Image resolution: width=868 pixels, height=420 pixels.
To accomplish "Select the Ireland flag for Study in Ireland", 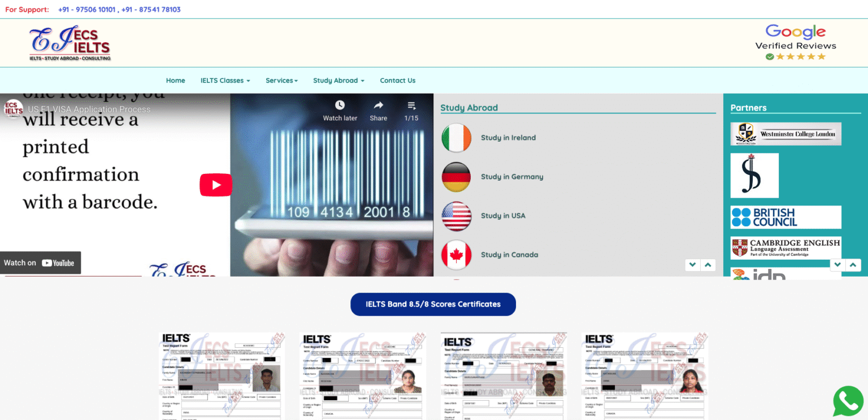I will click(x=456, y=137).
